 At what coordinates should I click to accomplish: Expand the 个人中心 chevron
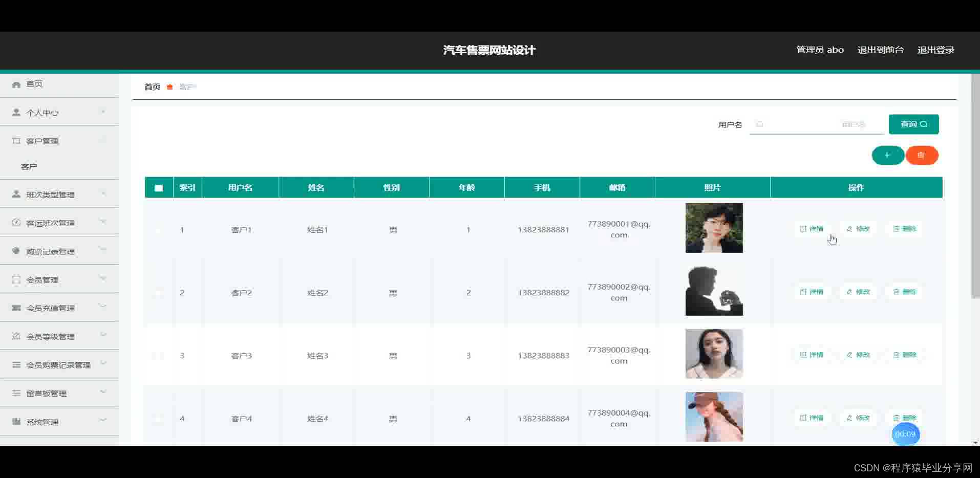pos(103,112)
